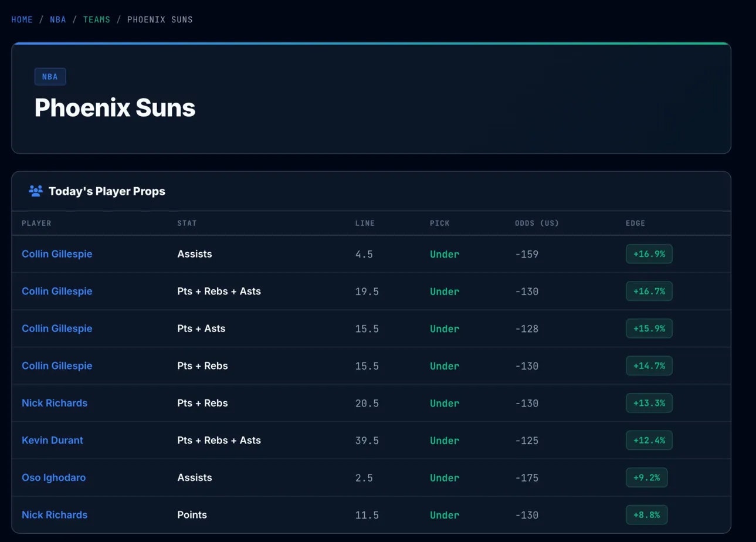Screen dimensions: 756x542
Task: Click the 20.5 line value
Action: pos(367,404)
